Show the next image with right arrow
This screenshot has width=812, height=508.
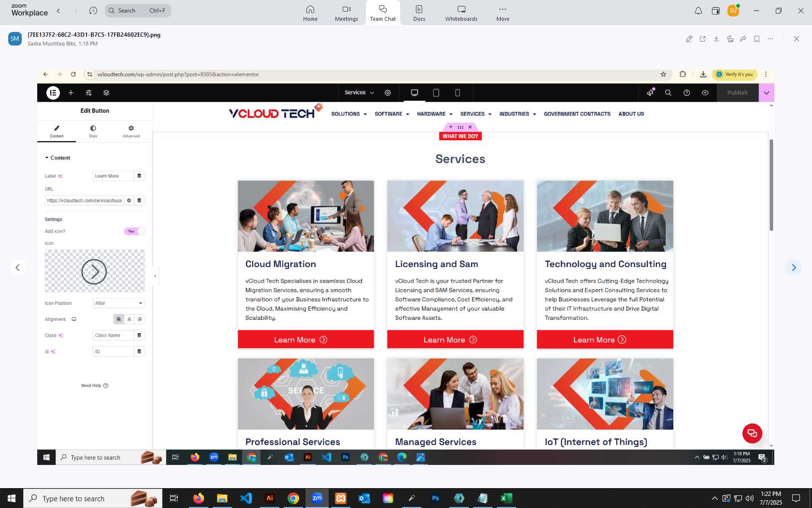794,268
